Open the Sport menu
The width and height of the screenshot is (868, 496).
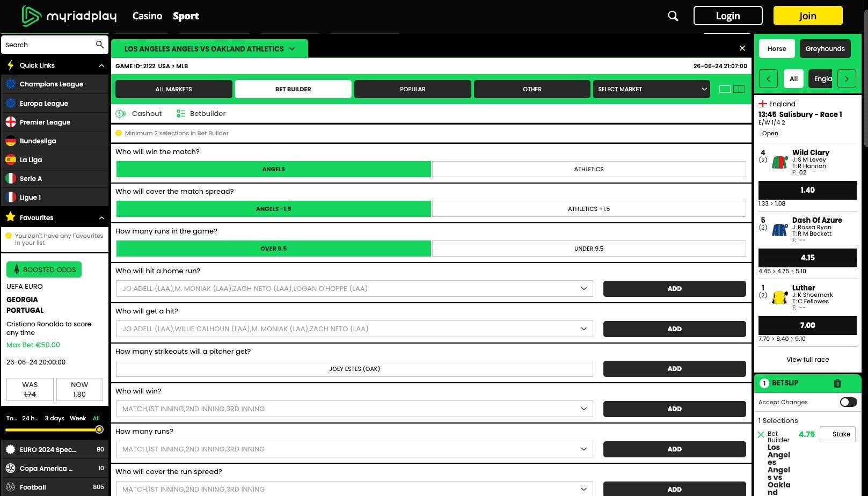click(186, 16)
